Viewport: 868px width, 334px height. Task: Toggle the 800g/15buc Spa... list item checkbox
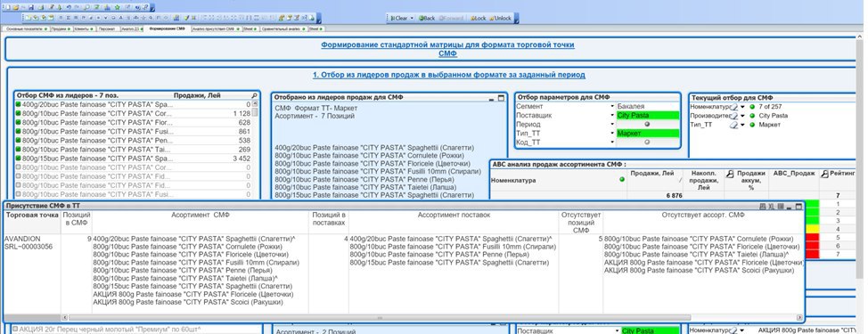[x=18, y=159]
